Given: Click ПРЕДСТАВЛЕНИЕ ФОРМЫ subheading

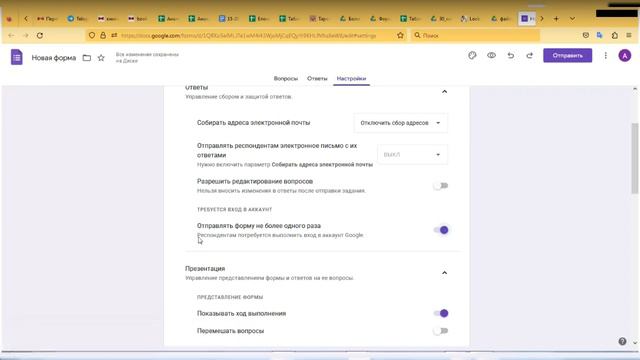Looking at the screenshot, I should click(x=230, y=297).
